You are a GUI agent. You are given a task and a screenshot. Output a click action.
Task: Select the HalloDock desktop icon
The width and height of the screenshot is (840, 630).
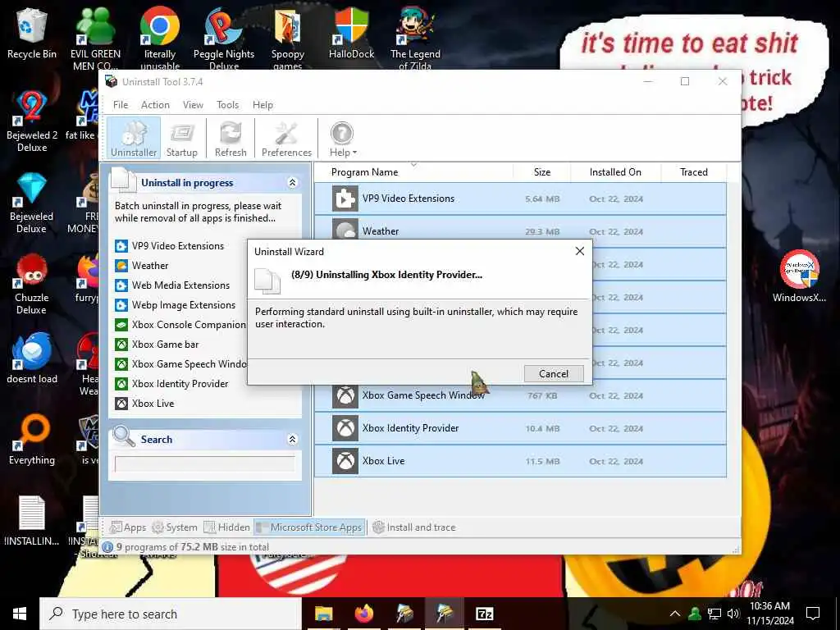pos(351,33)
